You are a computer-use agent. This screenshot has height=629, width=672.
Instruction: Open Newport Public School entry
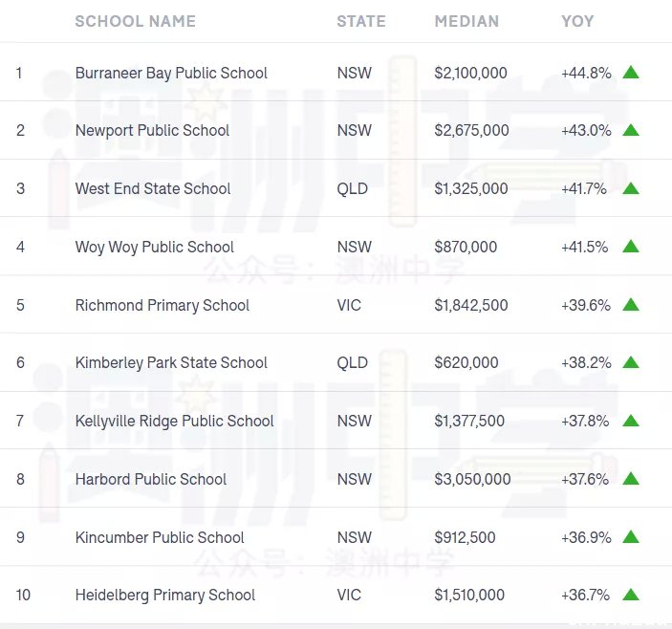click(153, 131)
